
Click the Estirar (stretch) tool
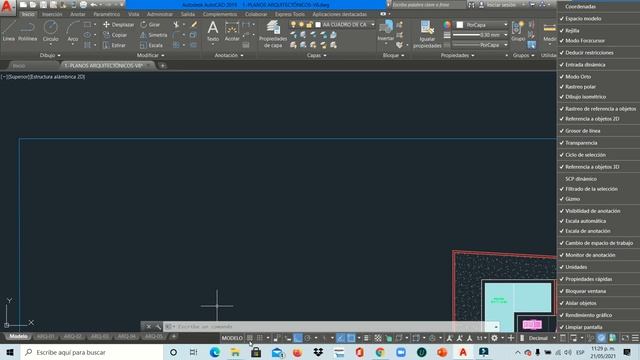click(114, 45)
